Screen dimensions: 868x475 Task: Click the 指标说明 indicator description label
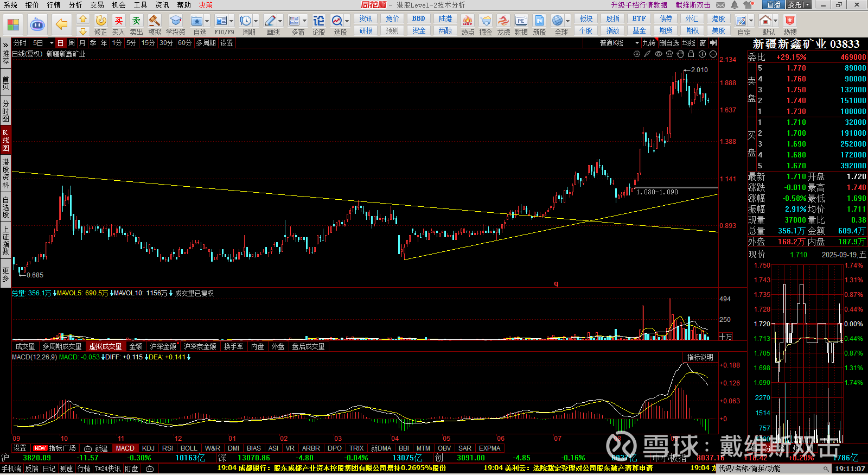pyautogui.click(x=700, y=357)
